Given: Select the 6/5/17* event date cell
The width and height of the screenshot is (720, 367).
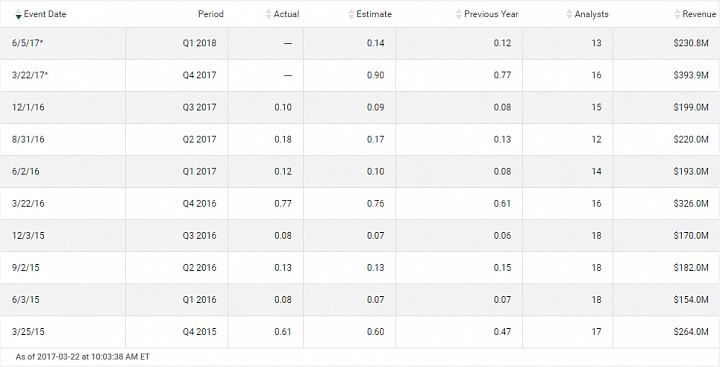Looking at the screenshot, I should [63, 43].
